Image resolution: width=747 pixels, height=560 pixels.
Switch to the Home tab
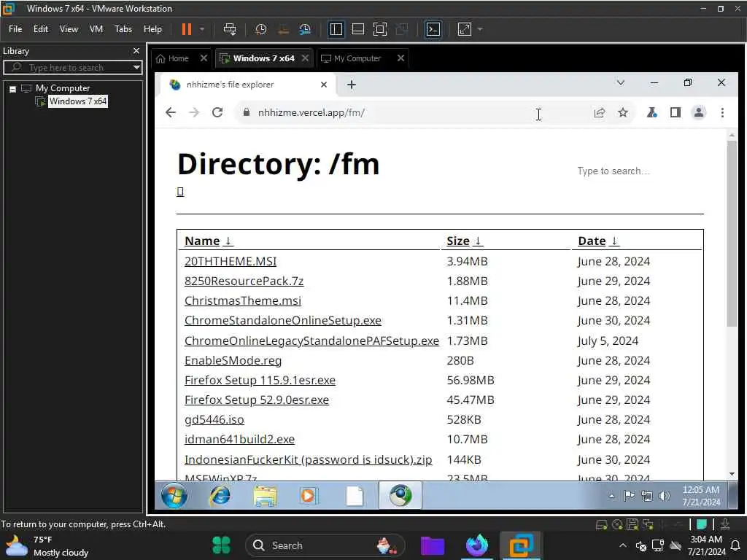click(x=178, y=58)
